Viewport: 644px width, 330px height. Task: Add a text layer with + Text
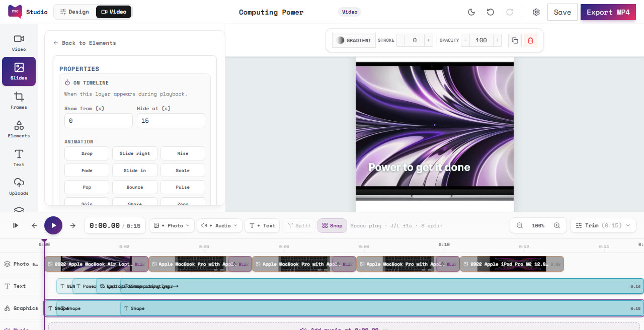pyautogui.click(x=262, y=225)
